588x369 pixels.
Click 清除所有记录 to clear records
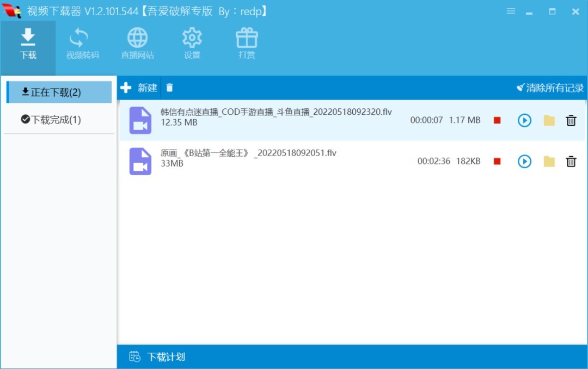[550, 88]
